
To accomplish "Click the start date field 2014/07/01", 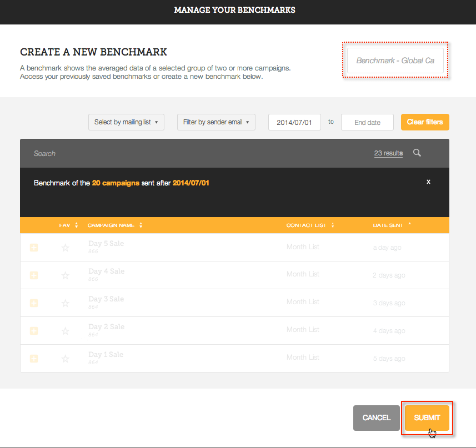I will point(294,122).
